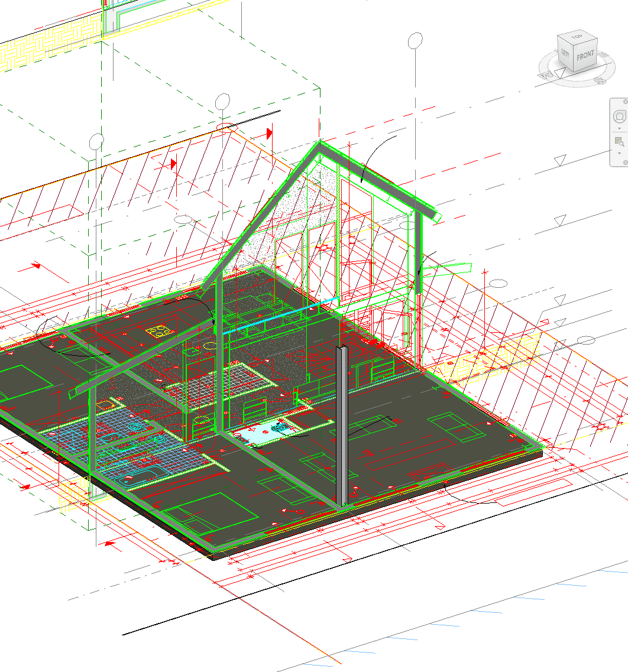The height and width of the screenshot is (672, 628).
Task: Open the Steering Wheels tool in the navigation bar
Action: click(619, 116)
